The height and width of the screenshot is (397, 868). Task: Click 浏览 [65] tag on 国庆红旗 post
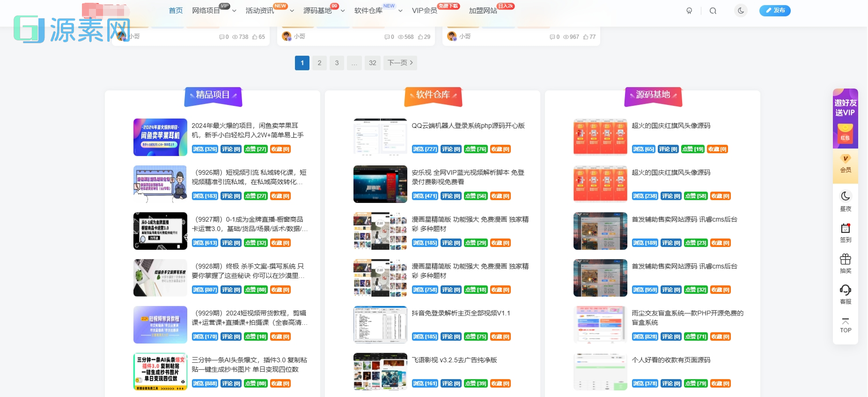tap(644, 149)
